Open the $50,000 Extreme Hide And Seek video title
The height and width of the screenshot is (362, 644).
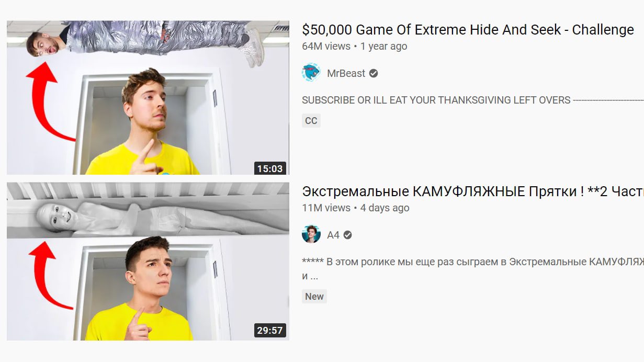(468, 30)
